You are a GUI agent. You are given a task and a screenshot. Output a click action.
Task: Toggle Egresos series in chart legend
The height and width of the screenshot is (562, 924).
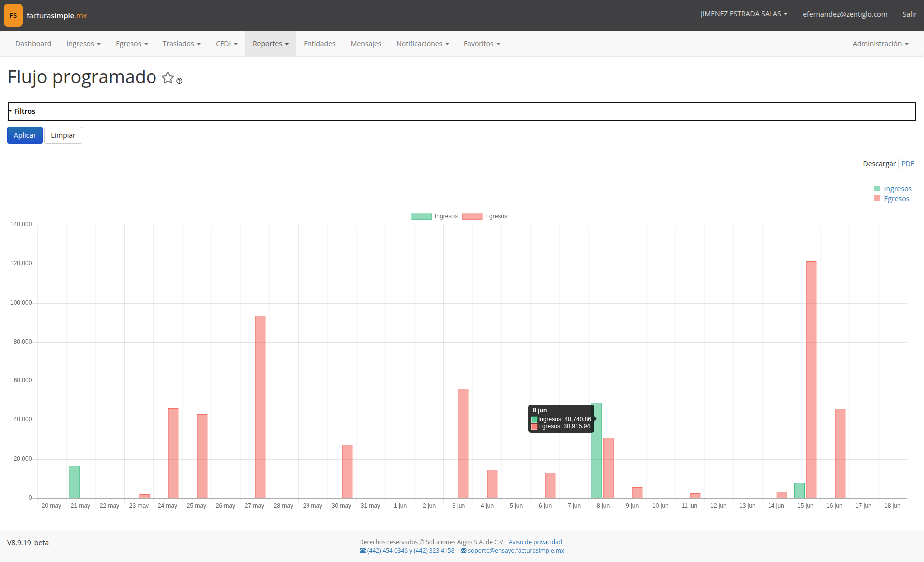(485, 216)
